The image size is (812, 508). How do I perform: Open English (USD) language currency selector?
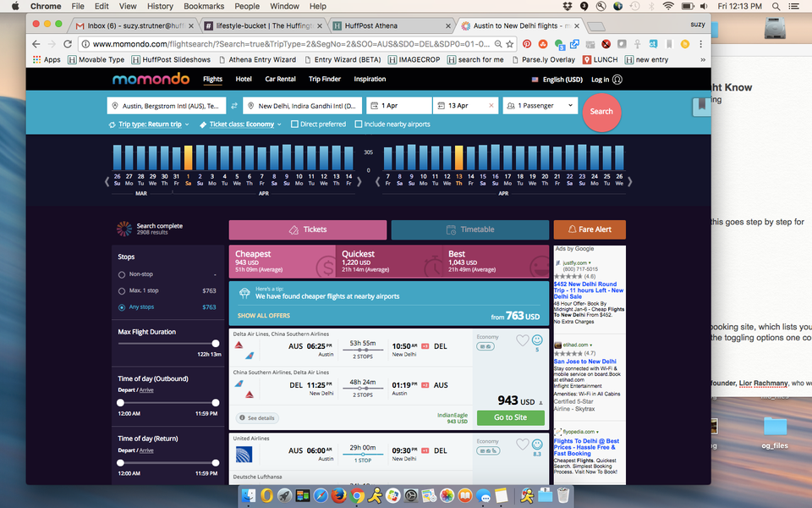point(557,80)
